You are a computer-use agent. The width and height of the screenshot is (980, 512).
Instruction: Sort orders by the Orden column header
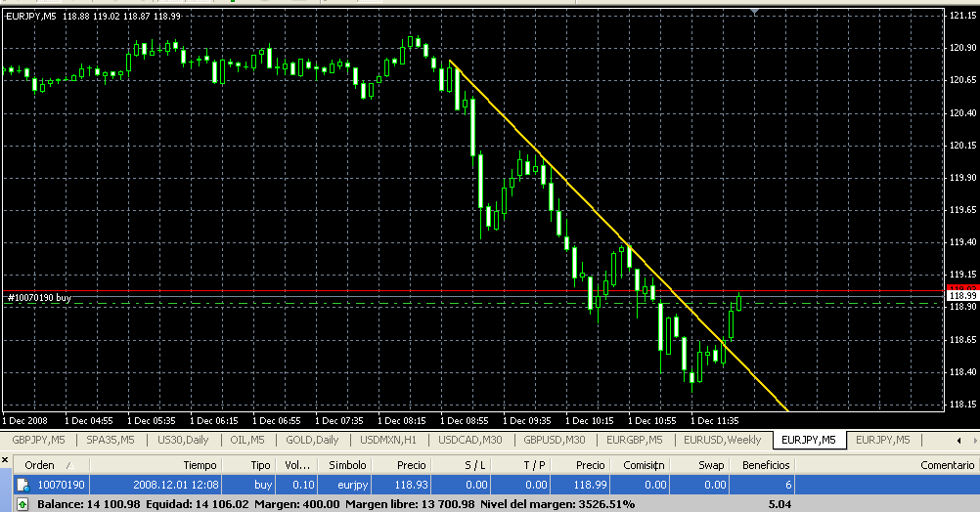(51, 465)
